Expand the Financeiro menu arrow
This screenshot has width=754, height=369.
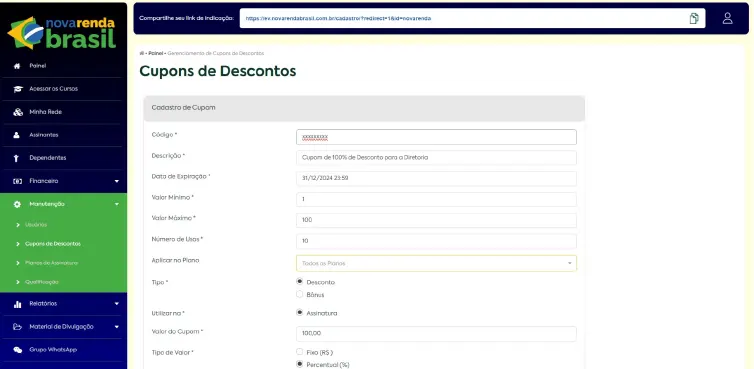coord(117,181)
